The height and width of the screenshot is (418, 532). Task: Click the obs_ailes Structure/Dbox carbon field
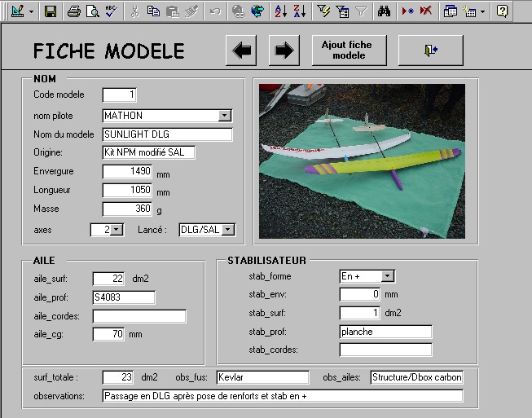416,377
